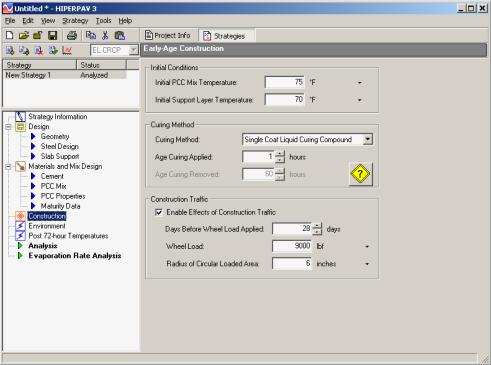Increase Age Curing Applied with up arrow
The width and height of the screenshot is (491, 365).
(x=280, y=154)
